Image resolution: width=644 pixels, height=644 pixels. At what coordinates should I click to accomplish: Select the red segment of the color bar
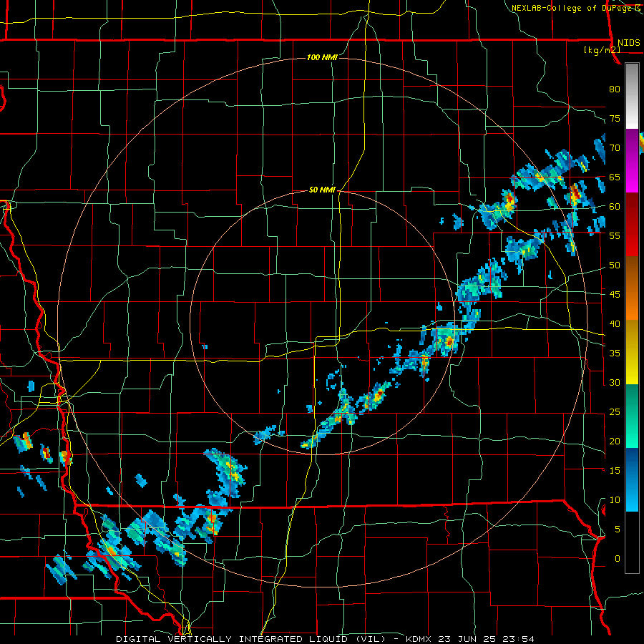(632, 225)
